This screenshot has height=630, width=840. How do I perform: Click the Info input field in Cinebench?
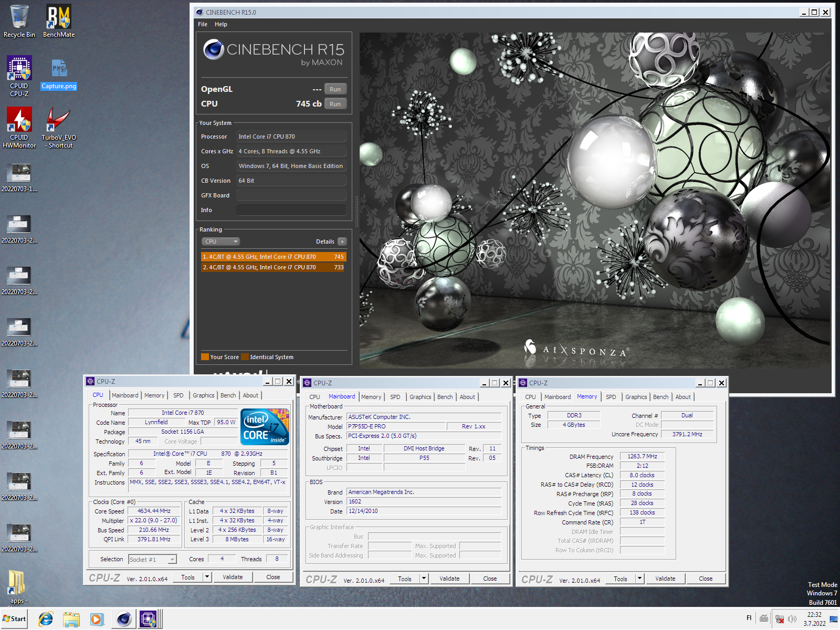[291, 210]
